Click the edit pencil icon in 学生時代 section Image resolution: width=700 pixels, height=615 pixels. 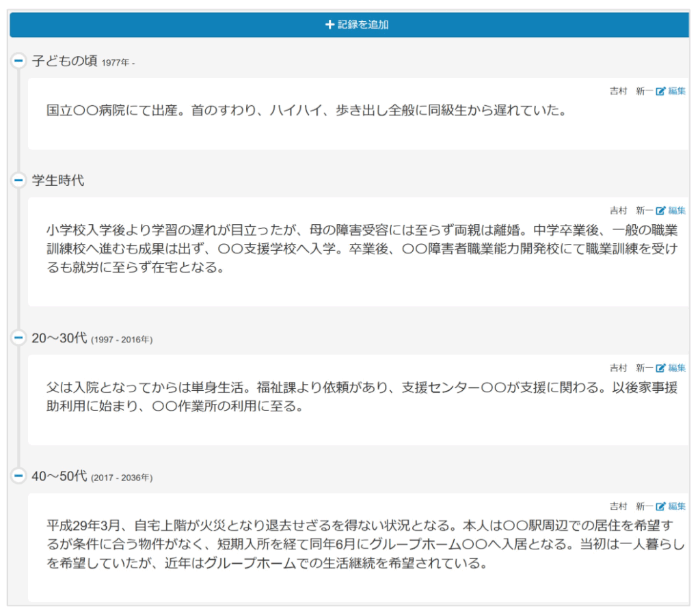[660, 210]
